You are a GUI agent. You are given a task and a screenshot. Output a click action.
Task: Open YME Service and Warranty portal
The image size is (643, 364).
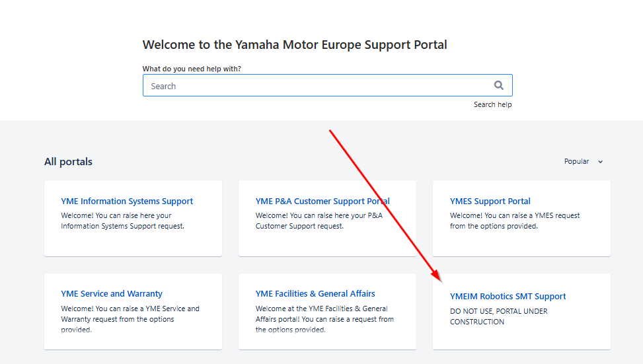point(112,294)
